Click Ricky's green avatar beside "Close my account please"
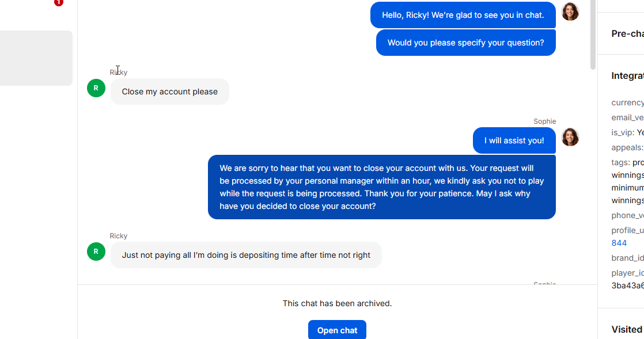The image size is (644, 339). (x=96, y=88)
